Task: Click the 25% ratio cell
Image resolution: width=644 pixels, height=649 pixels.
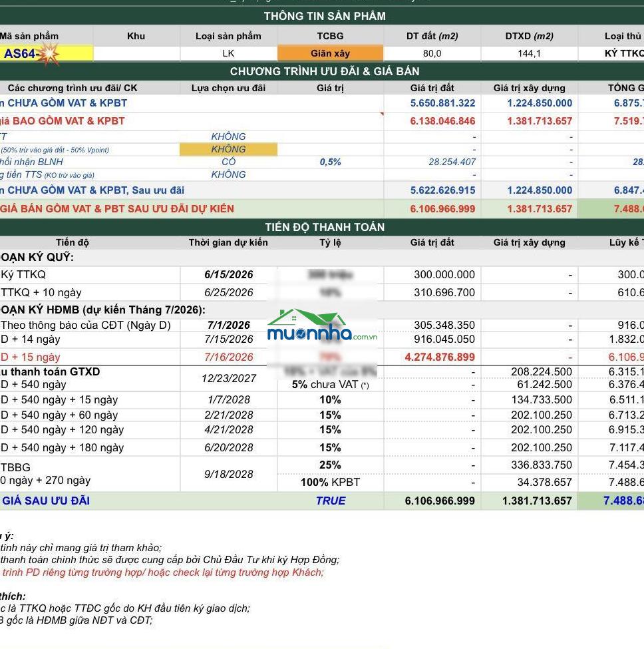Action: (x=330, y=465)
